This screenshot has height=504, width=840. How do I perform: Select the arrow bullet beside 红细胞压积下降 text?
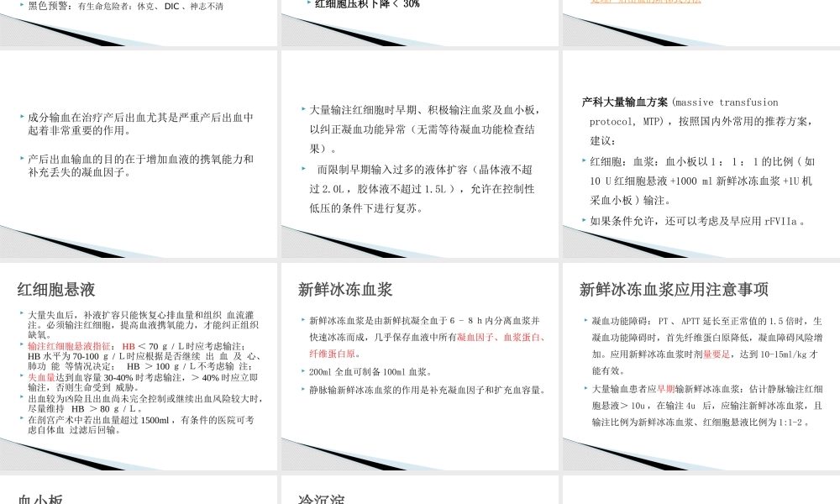pyautogui.click(x=308, y=4)
